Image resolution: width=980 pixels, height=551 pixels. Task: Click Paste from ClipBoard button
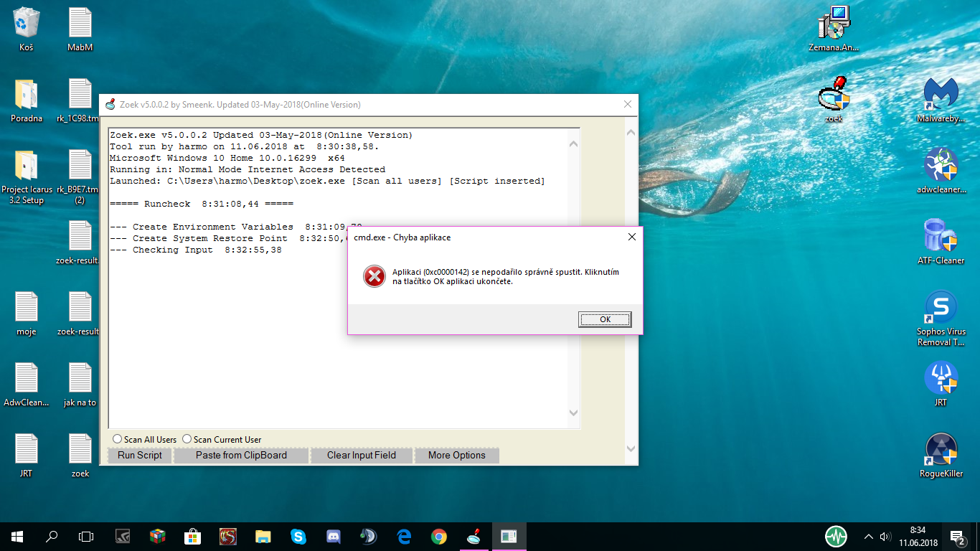coord(241,455)
